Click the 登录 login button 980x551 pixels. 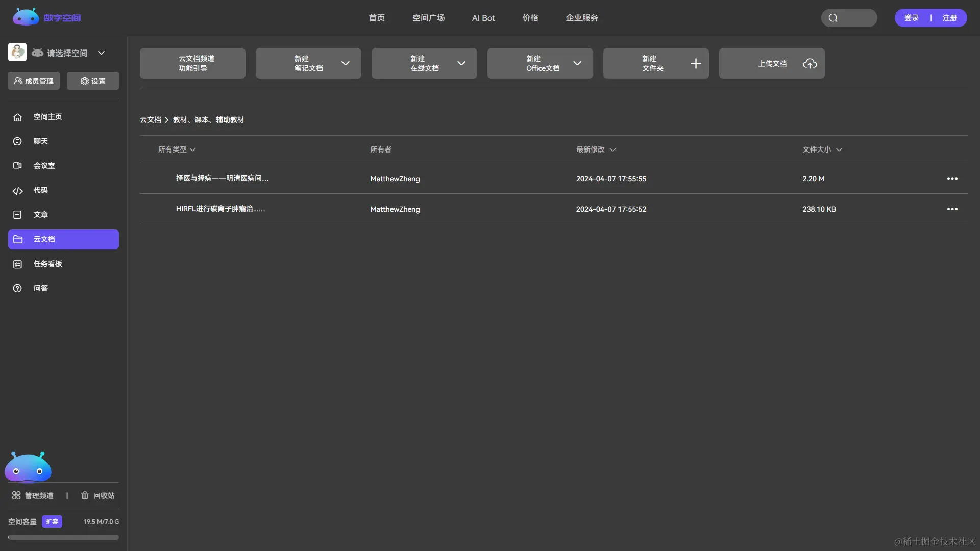point(911,18)
